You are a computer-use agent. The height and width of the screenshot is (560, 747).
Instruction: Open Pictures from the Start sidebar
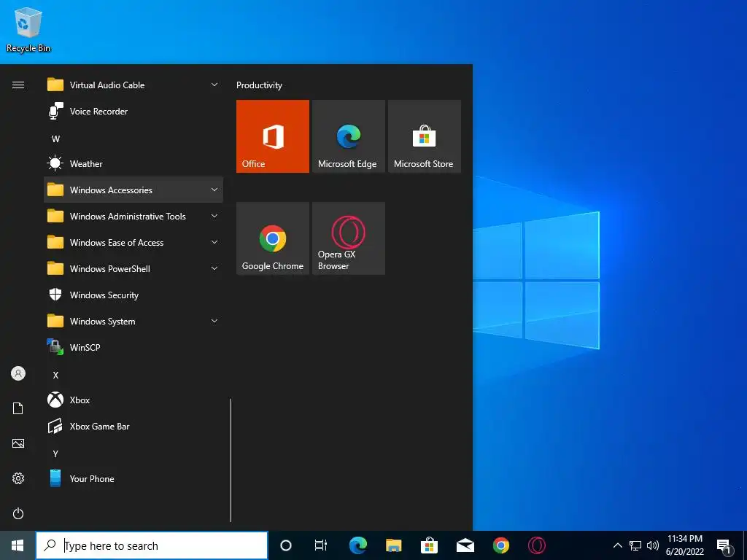click(18, 443)
